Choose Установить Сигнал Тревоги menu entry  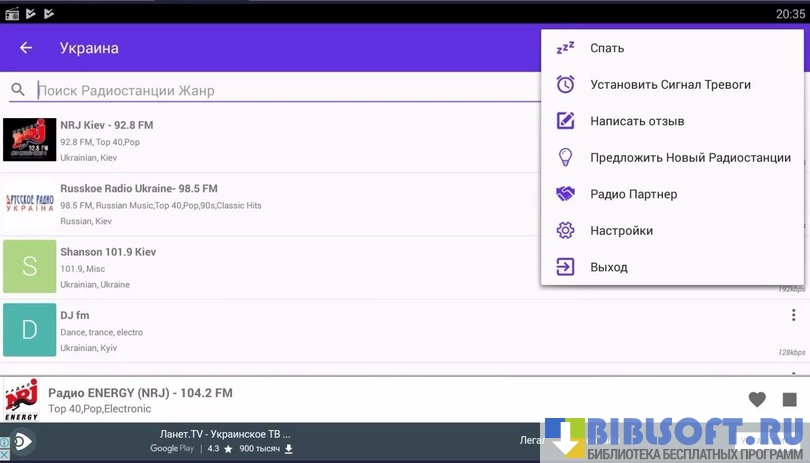tap(670, 85)
